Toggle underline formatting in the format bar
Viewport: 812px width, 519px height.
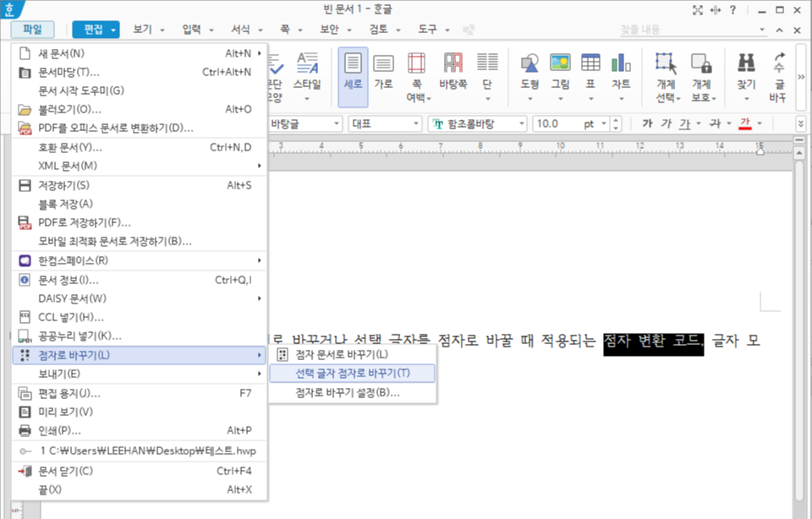tap(685, 123)
